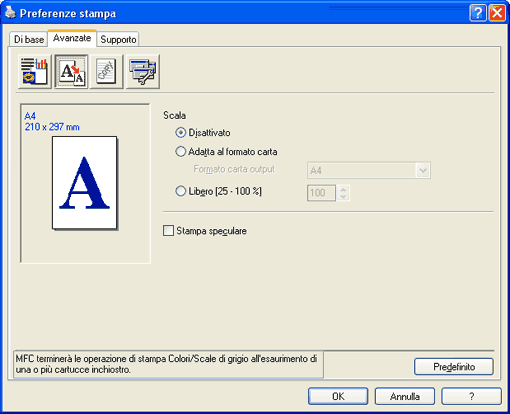Click the title bar help question mark
510x414 pixels.
coord(478,13)
